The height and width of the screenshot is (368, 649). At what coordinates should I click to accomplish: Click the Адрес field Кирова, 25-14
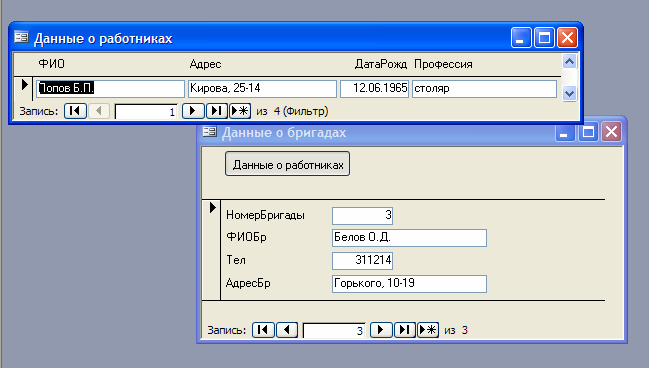click(262, 89)
